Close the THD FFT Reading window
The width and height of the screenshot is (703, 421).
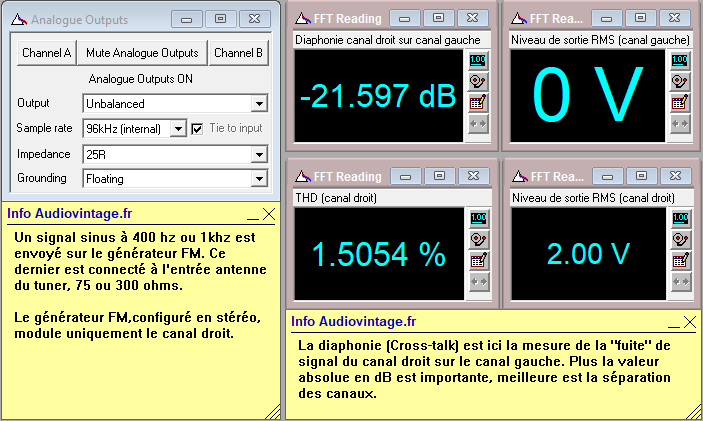click(x=473, y=176)
